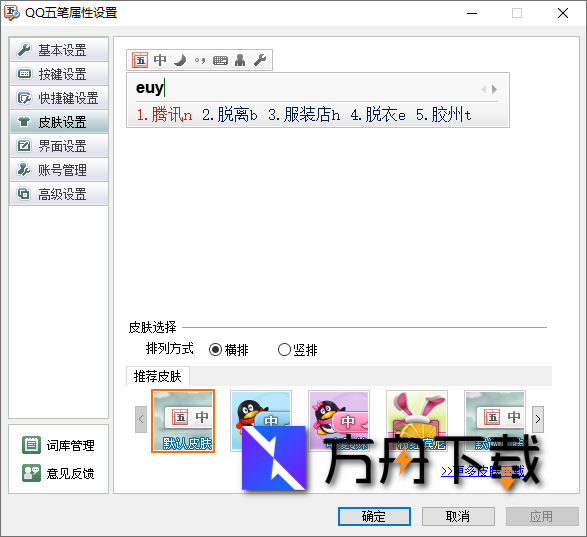587x537 pixels.
Task: Choose the blue penguin skin thumbnail
Action: pyautogui.click(x=261, y=421)
